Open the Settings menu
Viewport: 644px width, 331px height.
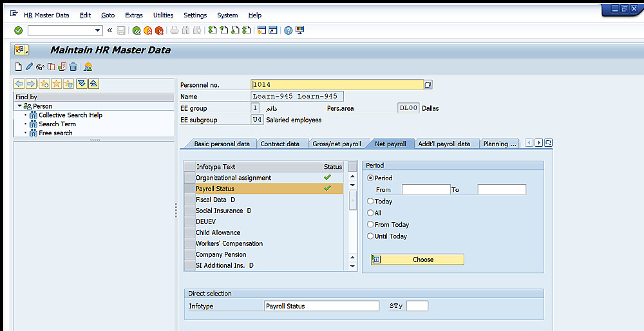[x=195, y=15]
